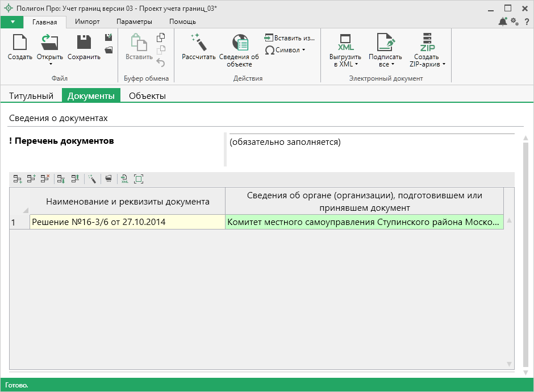
Task: Open the notifications bell icon
Action: pos(503,22)
